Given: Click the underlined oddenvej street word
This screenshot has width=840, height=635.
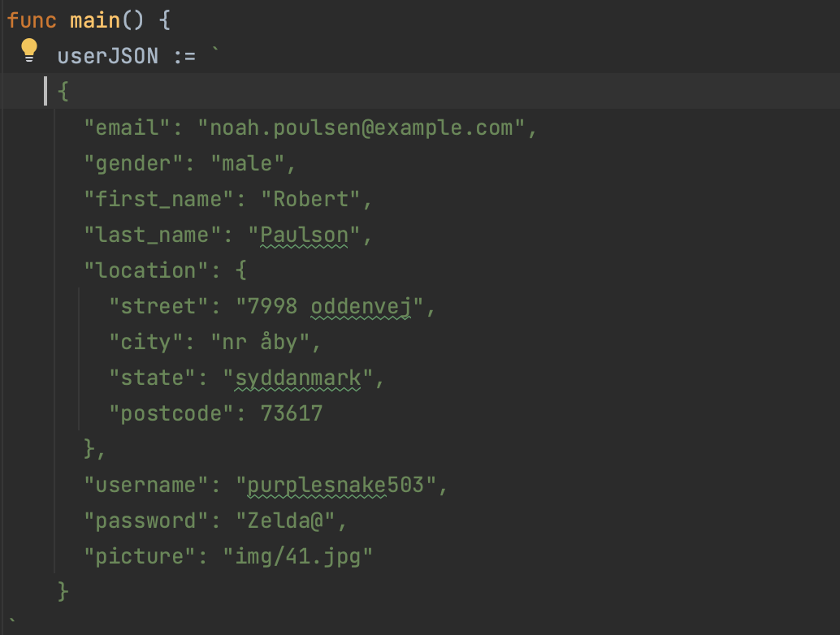Looking at the screenshot, I should (361, 306).
